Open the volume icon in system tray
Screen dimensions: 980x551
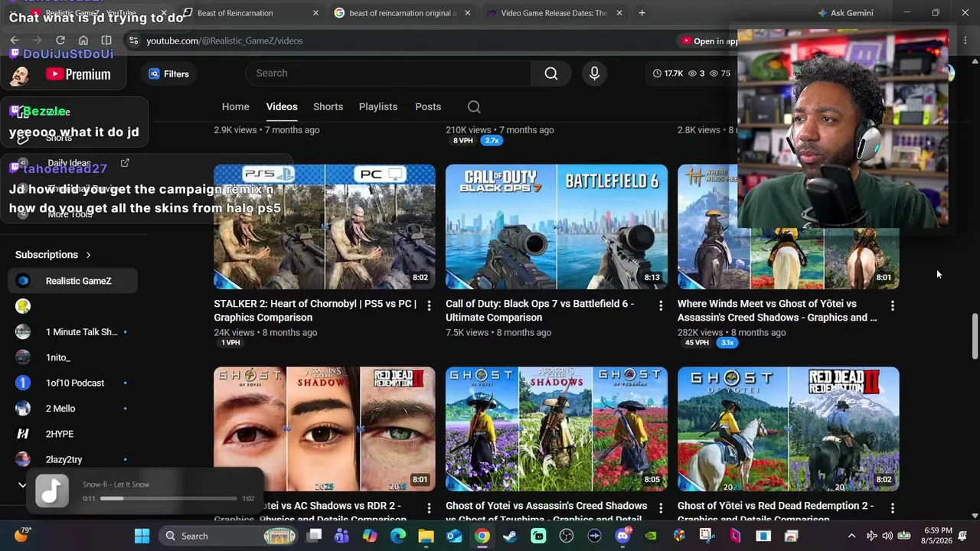point(887,536)
